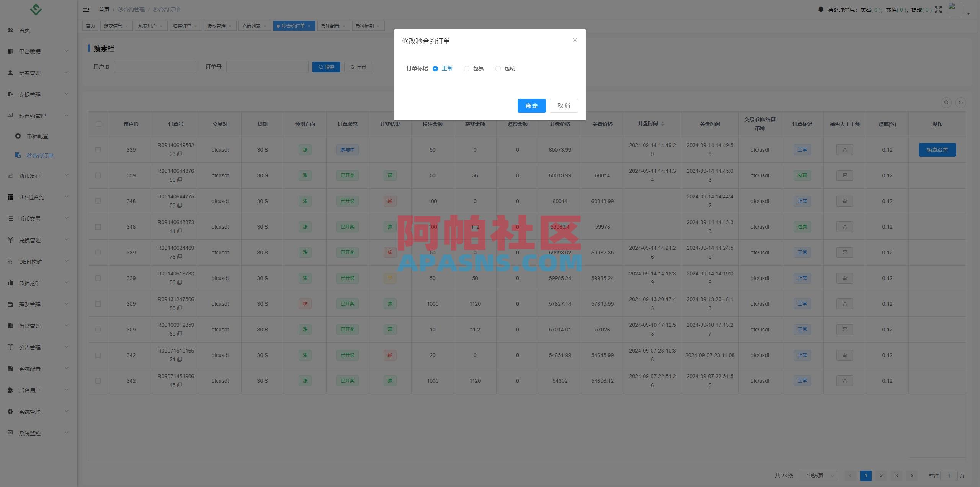
Task: Switch to the 币种周期 tab
Action: click(365, 26)
